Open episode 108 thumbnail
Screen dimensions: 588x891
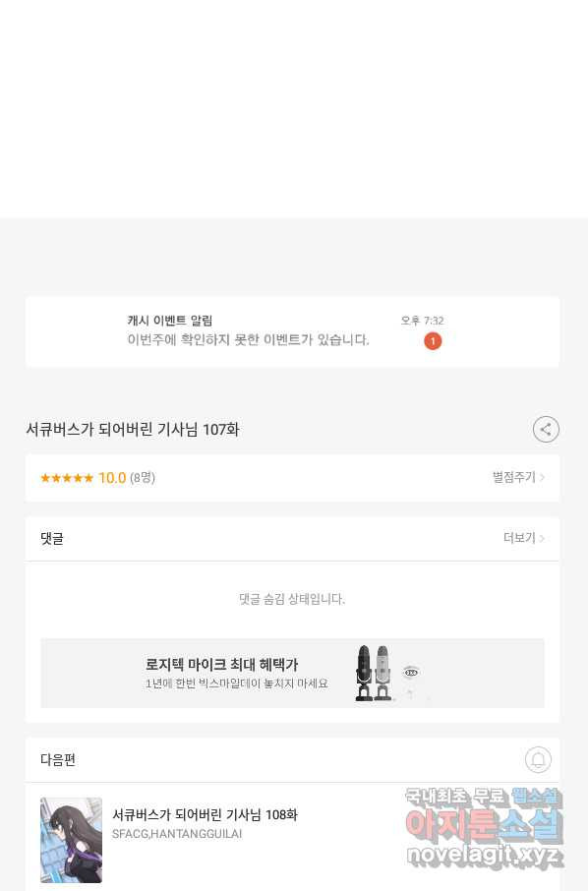click(x=71, y=840)
